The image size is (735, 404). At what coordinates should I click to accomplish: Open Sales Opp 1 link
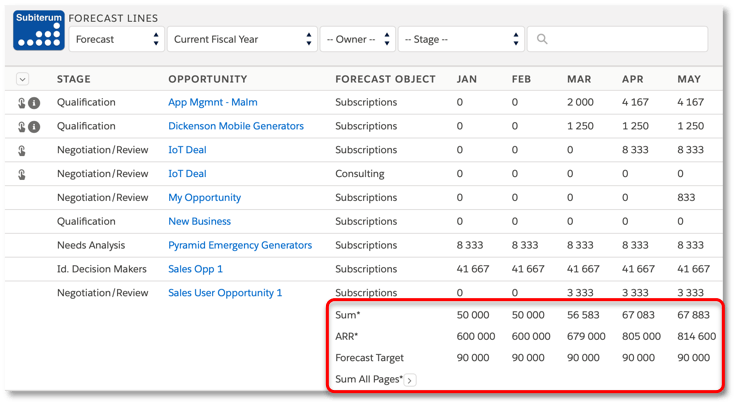pos(195,269)
